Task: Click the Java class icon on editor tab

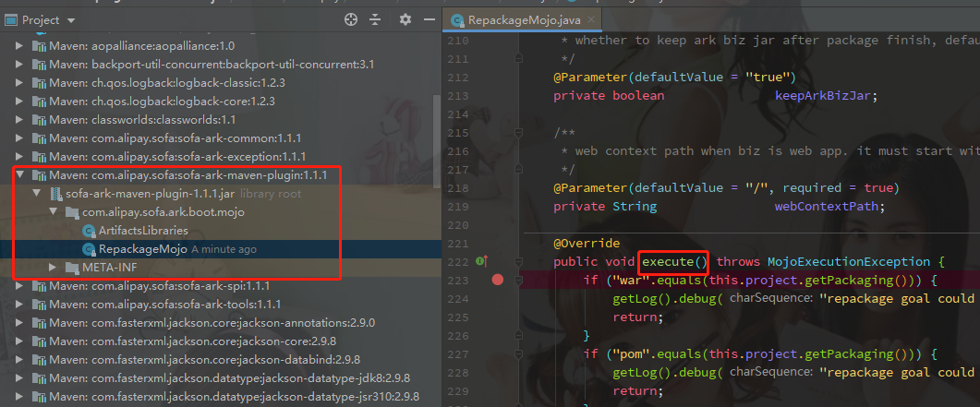Action: (x=457, y=20)
